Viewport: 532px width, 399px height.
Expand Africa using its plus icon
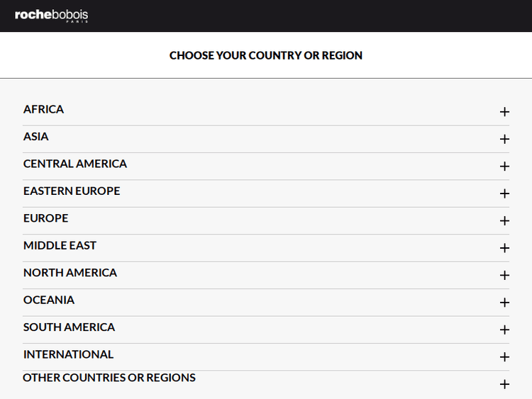pos(504,112)
